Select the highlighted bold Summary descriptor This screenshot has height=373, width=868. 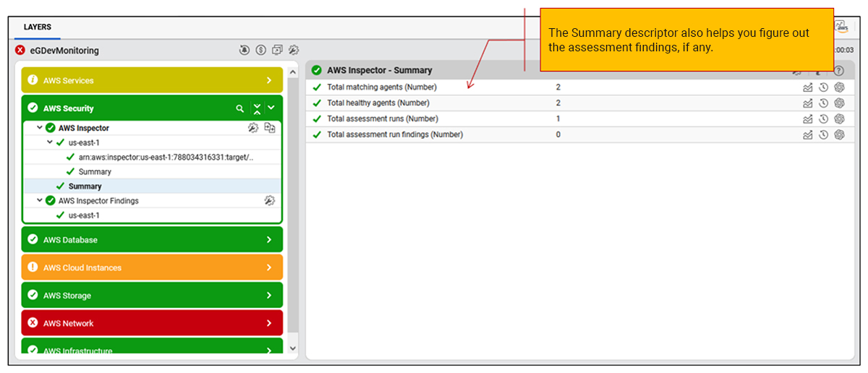tap(85, 186)
